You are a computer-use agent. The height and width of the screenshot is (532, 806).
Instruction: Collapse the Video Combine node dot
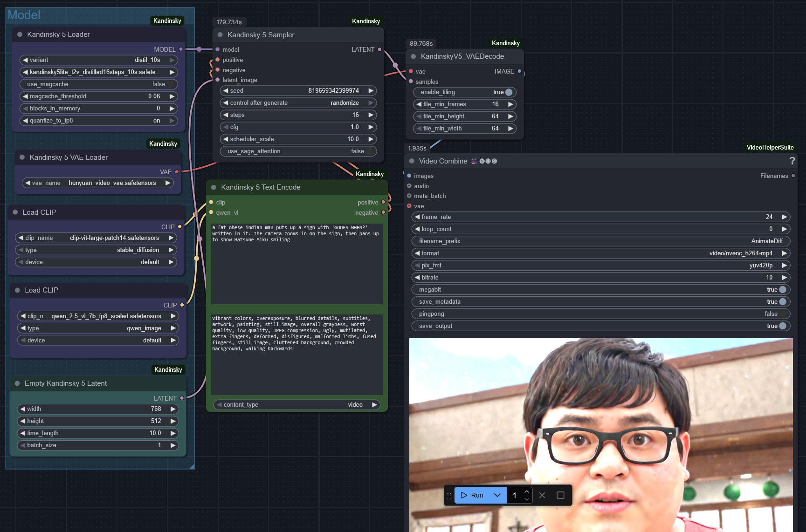point(412,161)
